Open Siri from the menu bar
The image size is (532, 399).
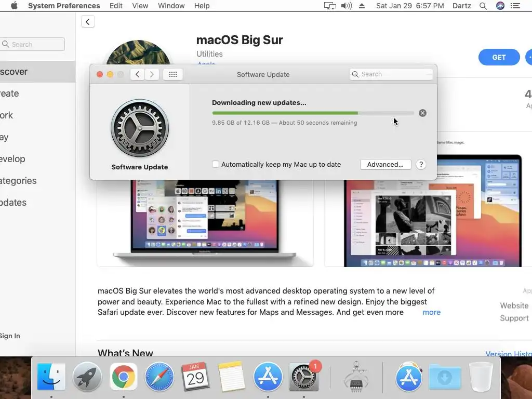[x=500, y=6]
